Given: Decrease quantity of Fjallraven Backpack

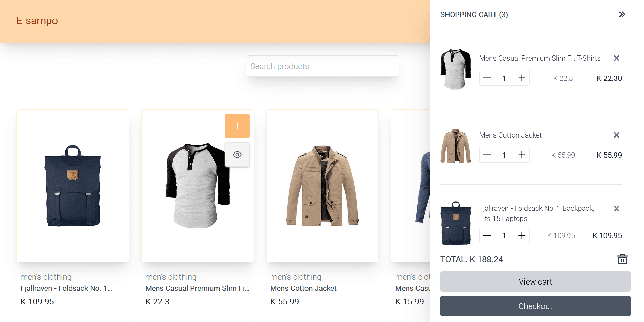Looking at the screenshot, I should click(x=487, y=235).
